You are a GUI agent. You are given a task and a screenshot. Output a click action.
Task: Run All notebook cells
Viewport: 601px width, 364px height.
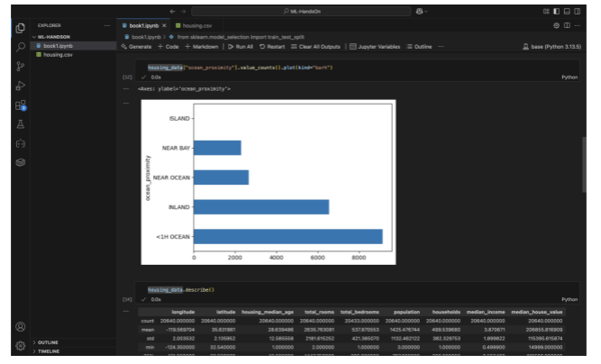pyautogui.click(x=241, y=47)
